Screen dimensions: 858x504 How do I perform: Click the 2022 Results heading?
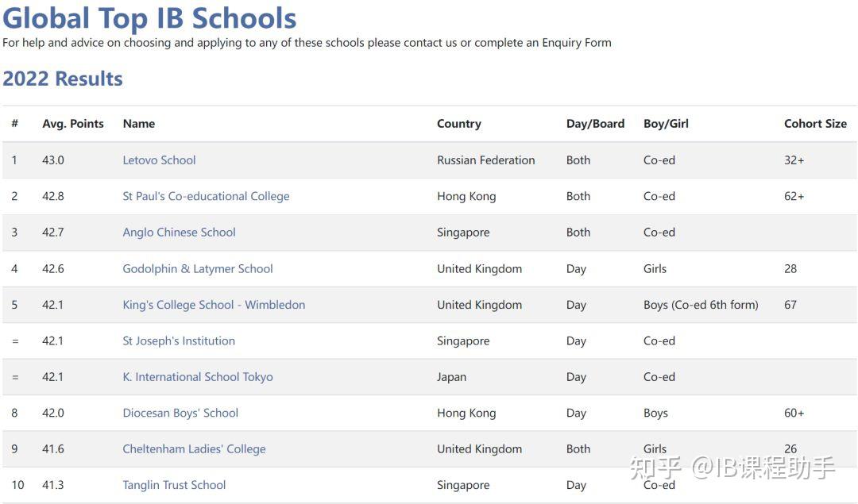(x=63, y=79)
